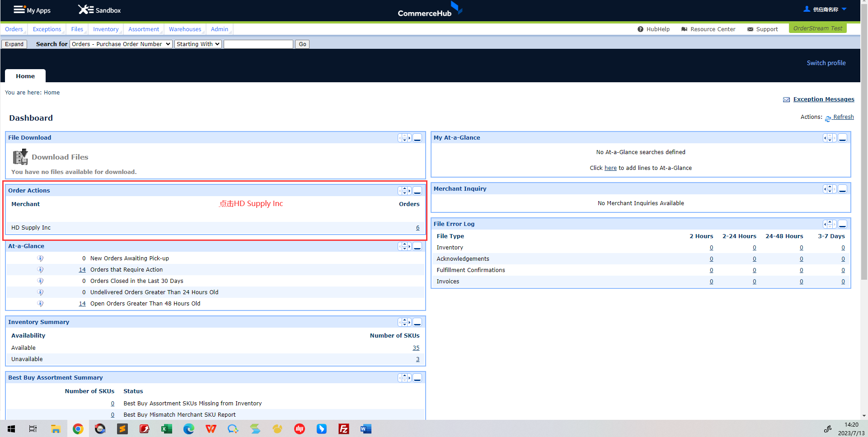Click the Go search button

302,44
